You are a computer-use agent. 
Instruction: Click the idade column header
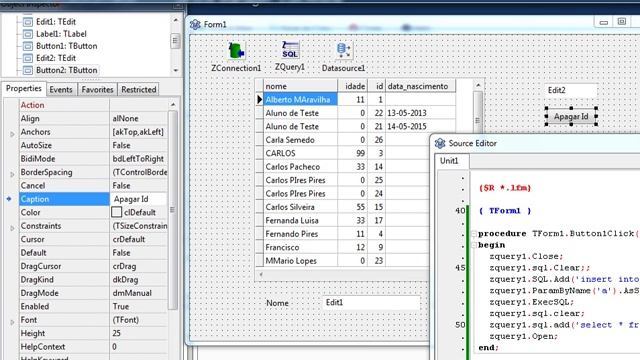[353, 86]
